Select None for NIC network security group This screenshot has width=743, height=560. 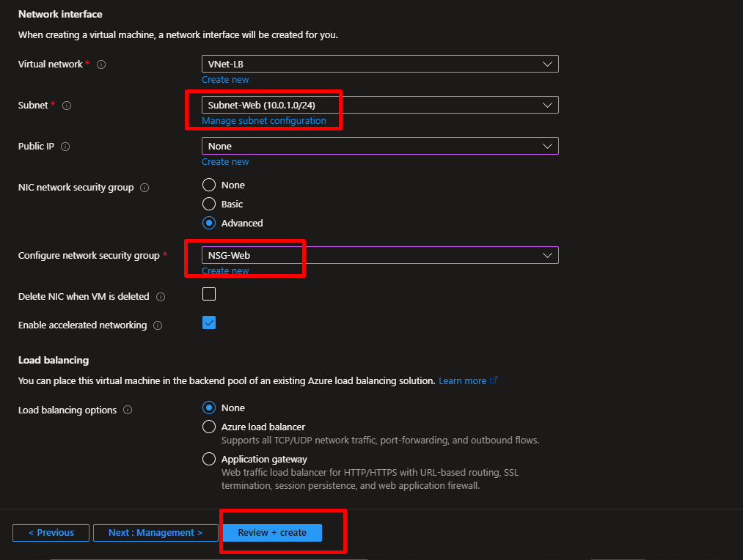click(x=209, y=185)
